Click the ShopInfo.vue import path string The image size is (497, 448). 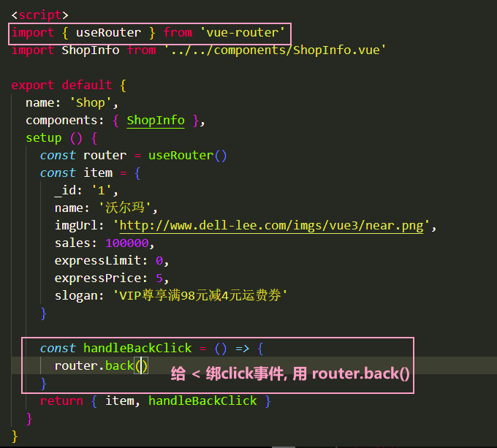coord(275,50)
